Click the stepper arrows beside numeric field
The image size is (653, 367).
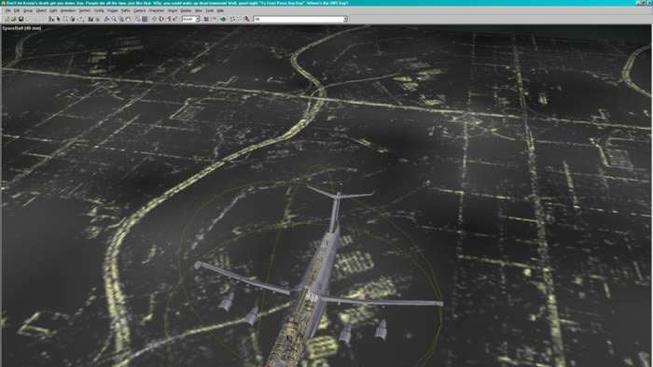198,19
